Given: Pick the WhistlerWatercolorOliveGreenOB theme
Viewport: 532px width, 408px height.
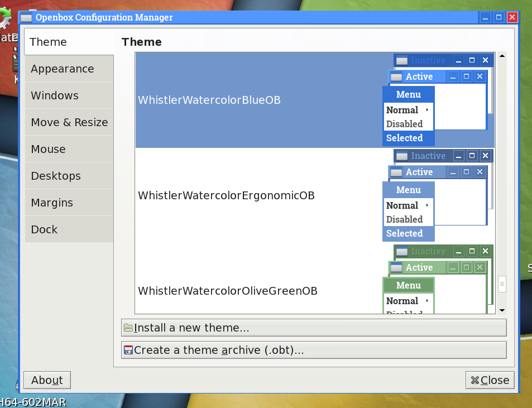Looking at the screenshot, I should [228, 291].
